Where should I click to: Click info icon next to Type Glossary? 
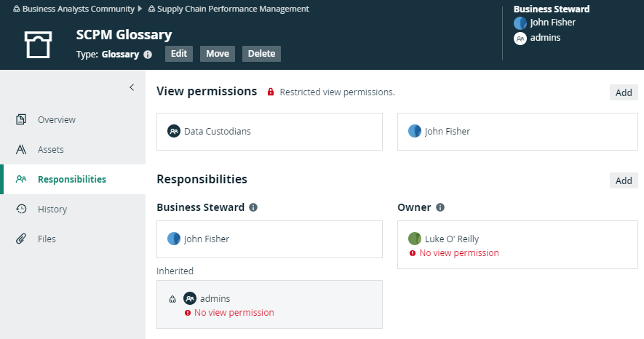pyautogui.click(x=148, y=54)
